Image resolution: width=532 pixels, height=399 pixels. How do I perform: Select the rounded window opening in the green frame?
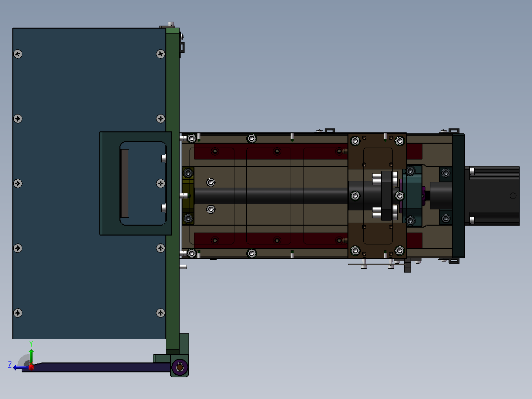point(143,183)
